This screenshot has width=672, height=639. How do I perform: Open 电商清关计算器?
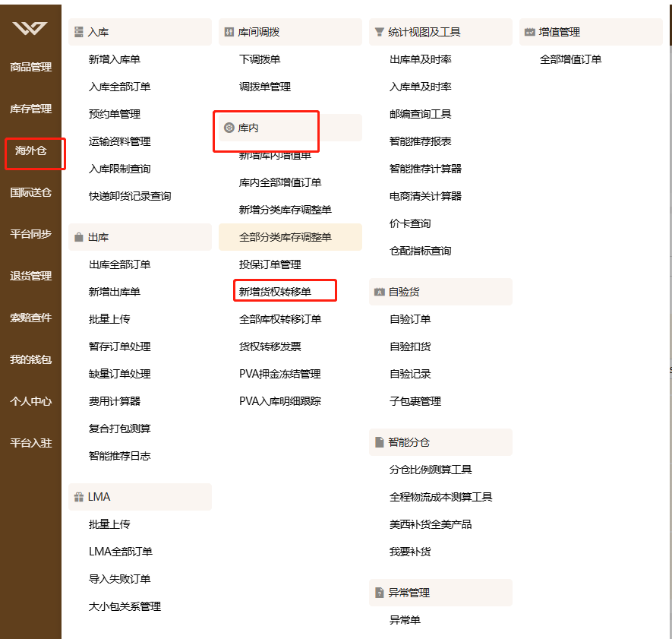[425, 197]
